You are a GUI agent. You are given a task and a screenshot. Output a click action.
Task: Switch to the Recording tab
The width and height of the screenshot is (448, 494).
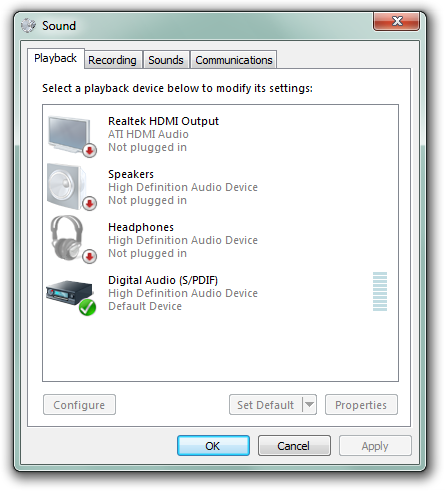112,60
